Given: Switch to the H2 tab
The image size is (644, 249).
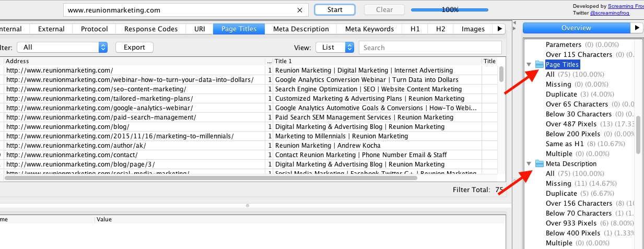Looking at the screenshot, I should (440, 29).
